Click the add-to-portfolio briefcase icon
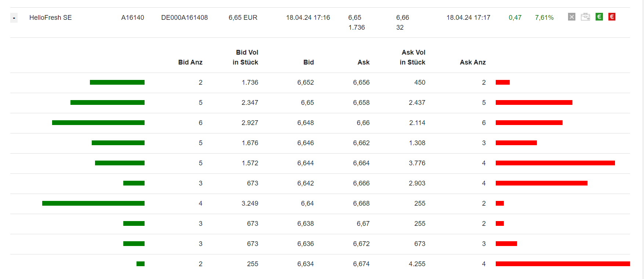The image size is (644, 279). [585, 17]
